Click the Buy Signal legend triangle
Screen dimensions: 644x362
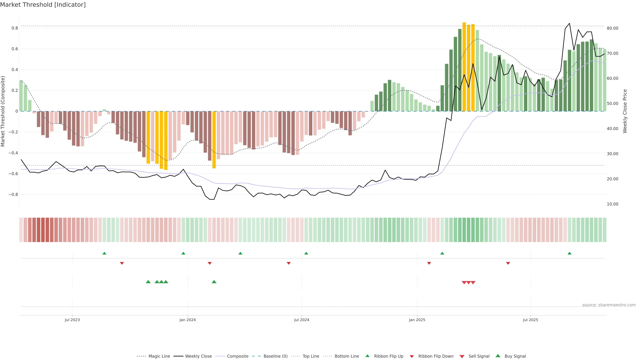pos(498,356)
